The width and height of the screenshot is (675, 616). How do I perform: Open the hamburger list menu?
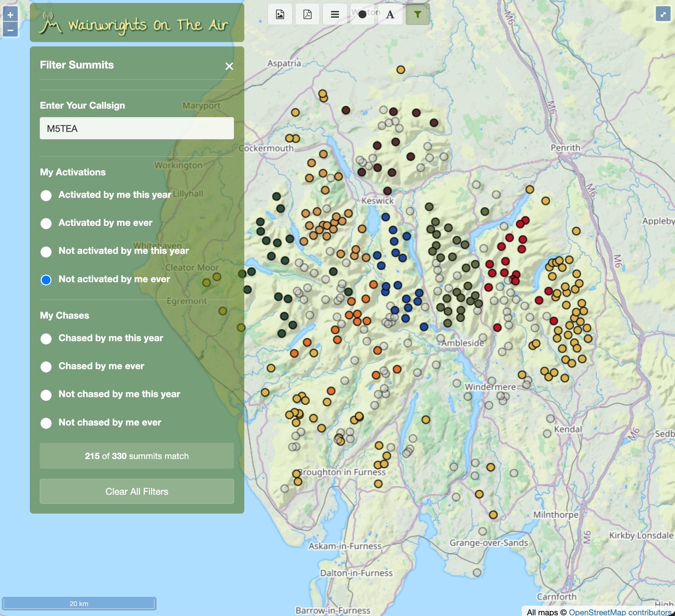(335, 14)
